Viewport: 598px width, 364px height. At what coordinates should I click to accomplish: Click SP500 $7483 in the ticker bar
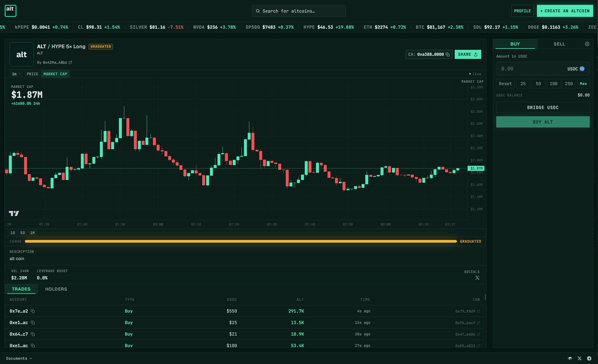click(269, 27)
